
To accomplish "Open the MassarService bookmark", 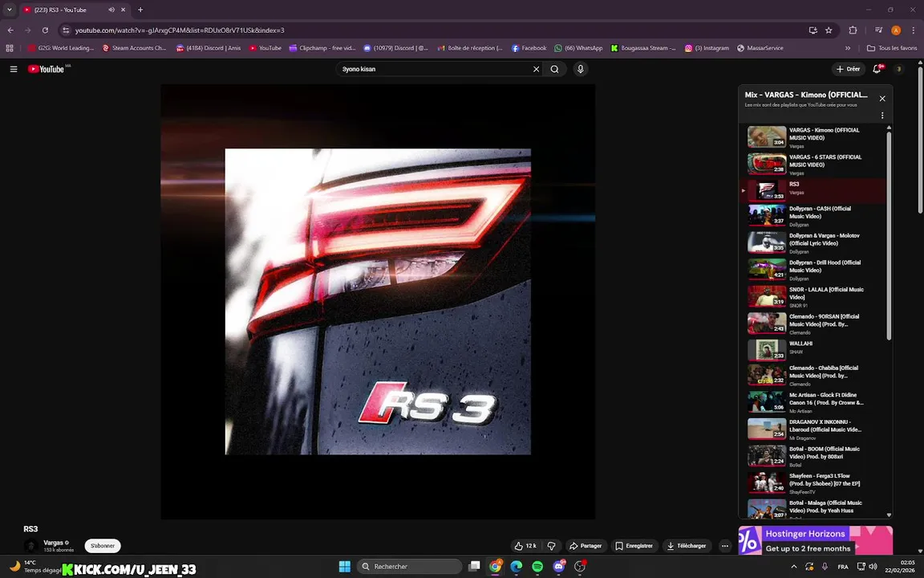I will pyautogui.click(x=760, y=48).
